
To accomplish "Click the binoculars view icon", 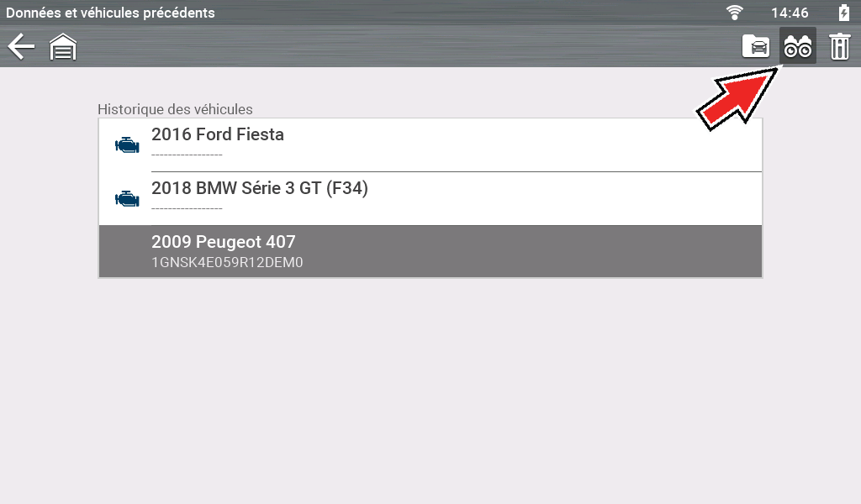I will click(797, 46).
